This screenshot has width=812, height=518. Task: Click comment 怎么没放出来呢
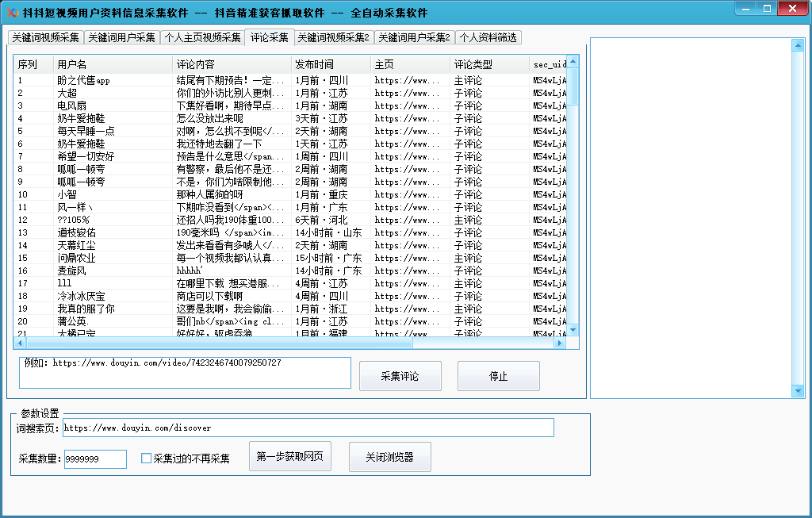pos(209,119)
